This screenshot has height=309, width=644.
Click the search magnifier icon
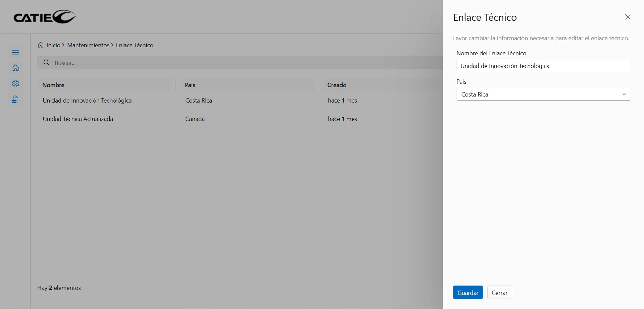[x=47, y=63]
